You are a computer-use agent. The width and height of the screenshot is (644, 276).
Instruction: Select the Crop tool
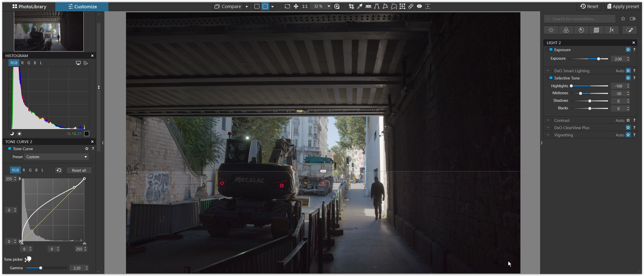click(x=351, y=6)
